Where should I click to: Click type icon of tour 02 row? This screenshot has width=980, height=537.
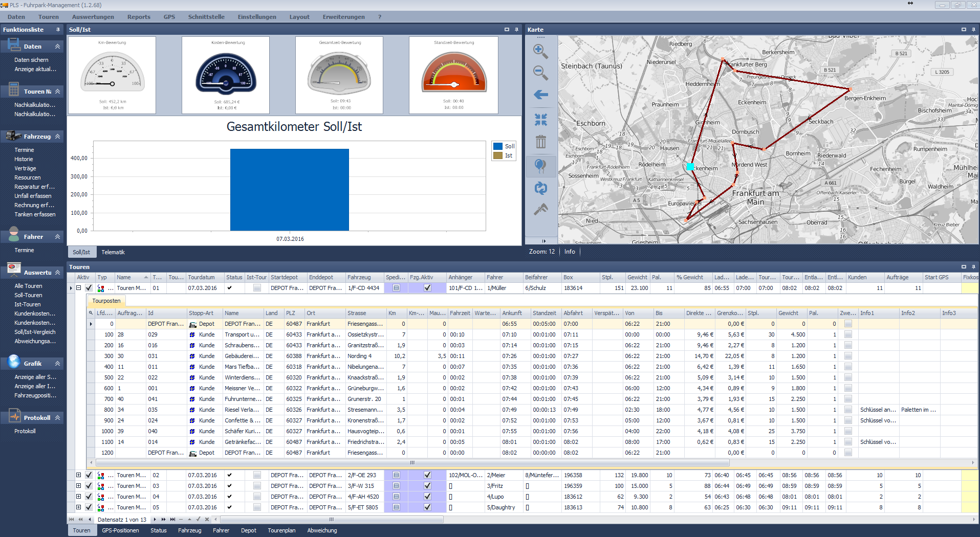tap(101, 475)
